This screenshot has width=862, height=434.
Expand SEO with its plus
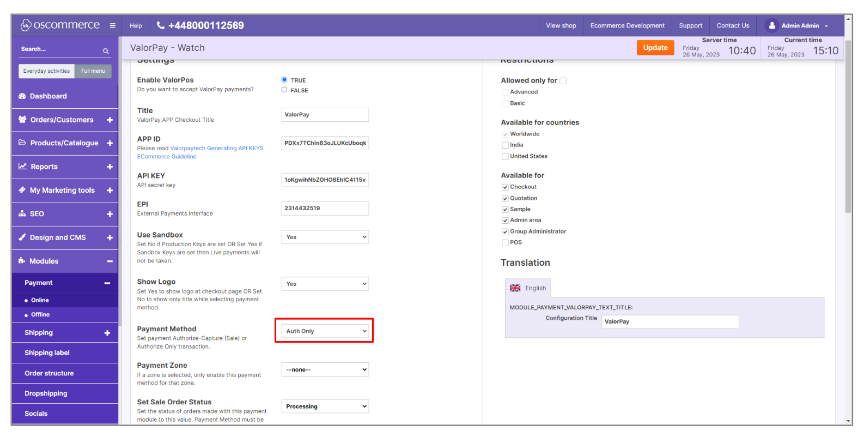point(110,214)
